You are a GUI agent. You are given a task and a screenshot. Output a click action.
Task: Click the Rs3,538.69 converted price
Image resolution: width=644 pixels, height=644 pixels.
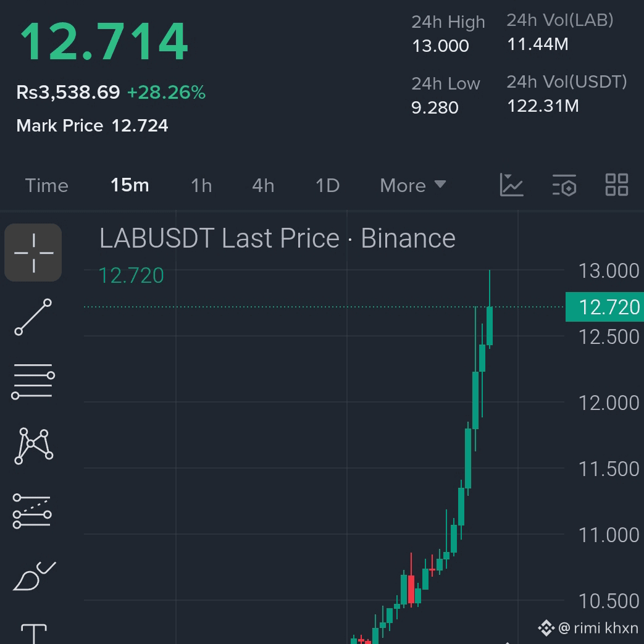click(x=68, y=92)
